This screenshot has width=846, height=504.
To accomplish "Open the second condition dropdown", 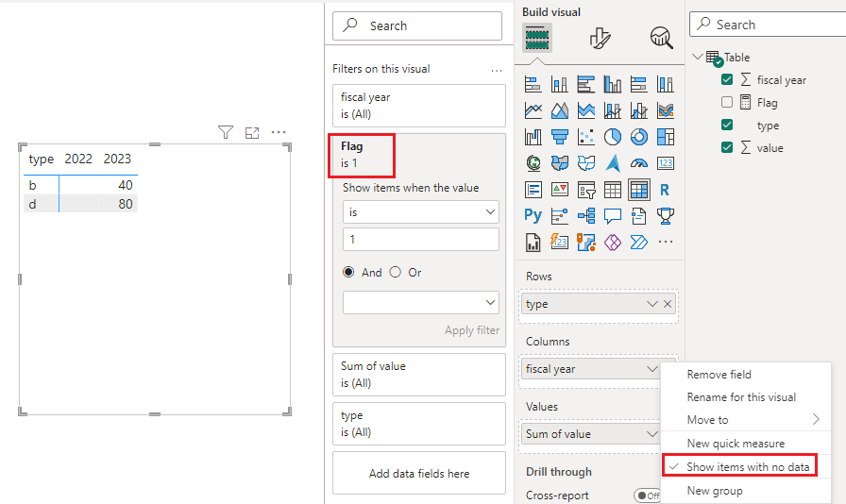I will pyautogui.click(x=421, y=303).
